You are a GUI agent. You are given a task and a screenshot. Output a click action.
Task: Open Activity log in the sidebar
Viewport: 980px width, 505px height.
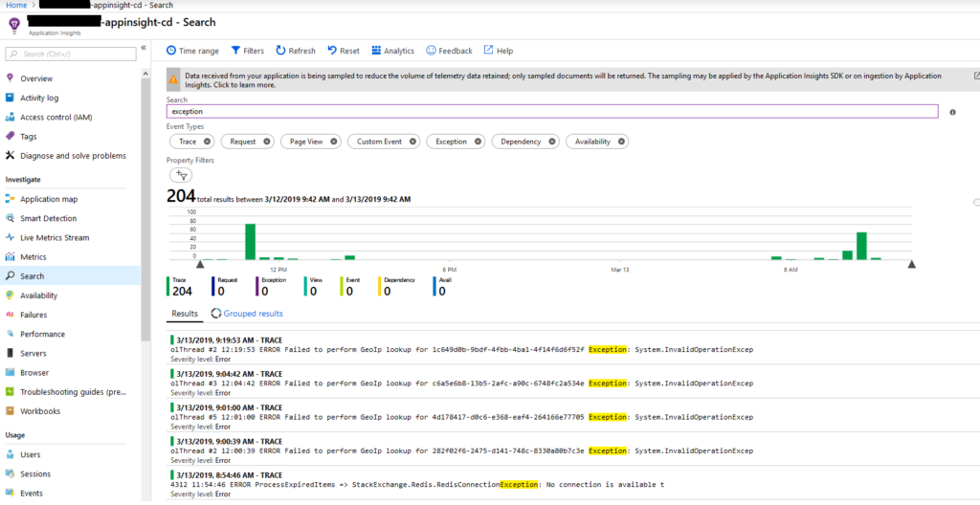click(39, 99)
